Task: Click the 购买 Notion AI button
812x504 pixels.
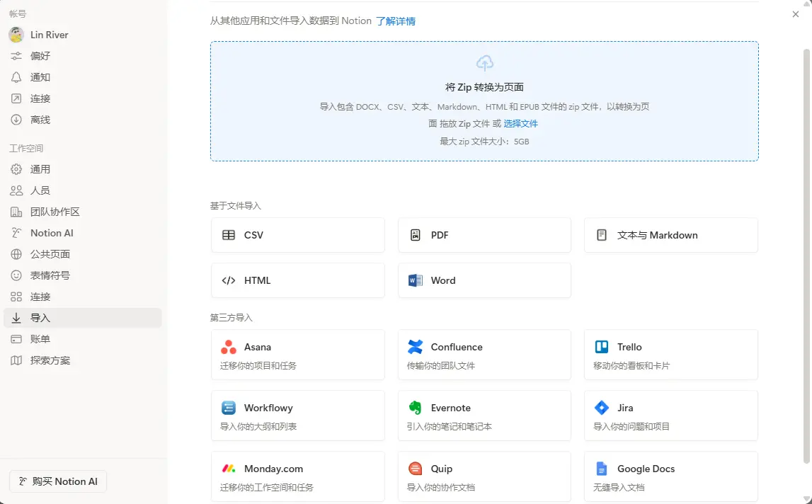Action: tap(58, 482)
